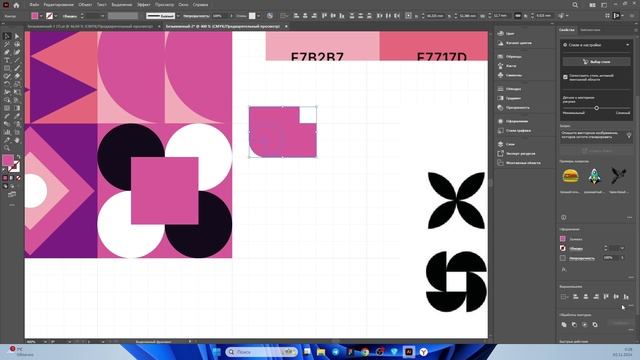Open the Файл menu

(34, 5)
